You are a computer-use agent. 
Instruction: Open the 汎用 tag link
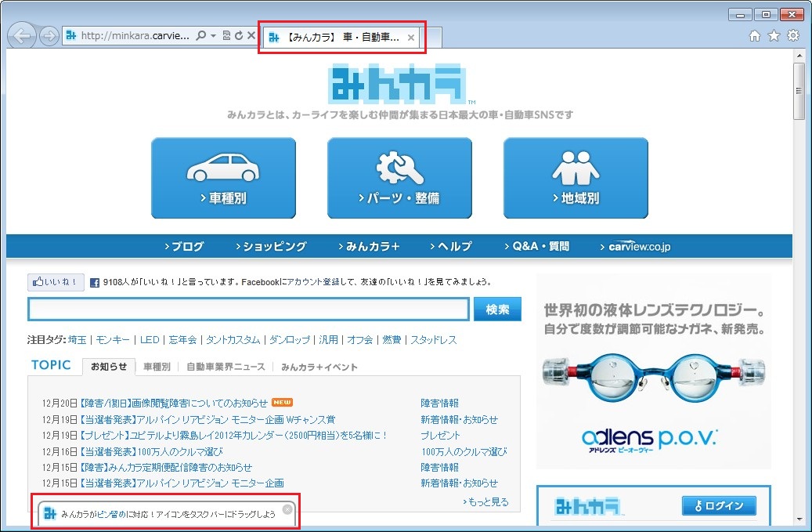pyautogui.click(x=328, y=340)
